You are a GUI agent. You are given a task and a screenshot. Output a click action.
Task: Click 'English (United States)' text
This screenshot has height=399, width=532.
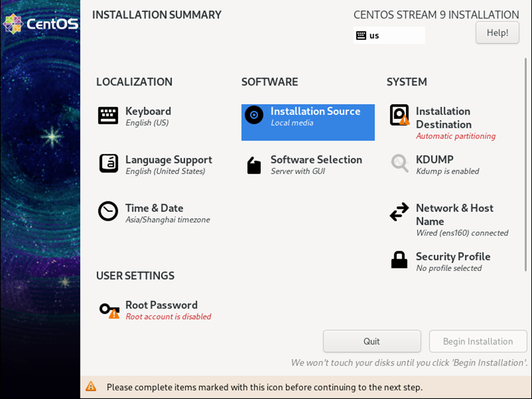165,171
